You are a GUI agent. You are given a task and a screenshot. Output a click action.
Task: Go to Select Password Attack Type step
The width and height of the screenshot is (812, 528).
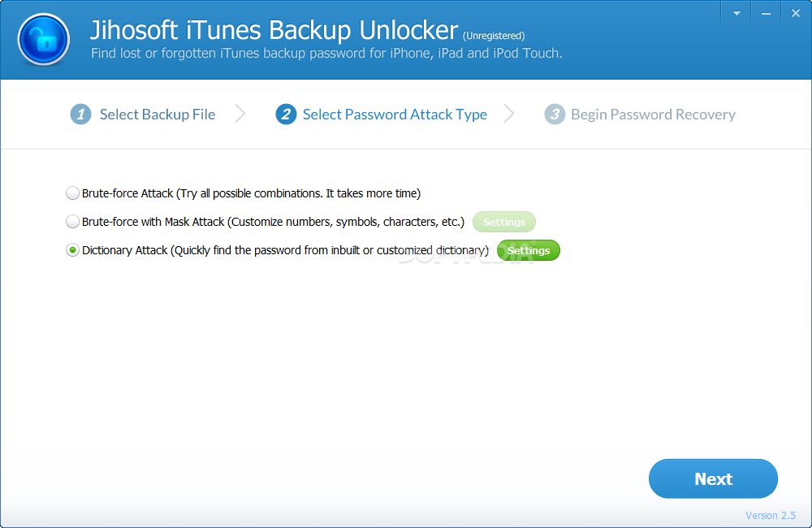[395, 114]
